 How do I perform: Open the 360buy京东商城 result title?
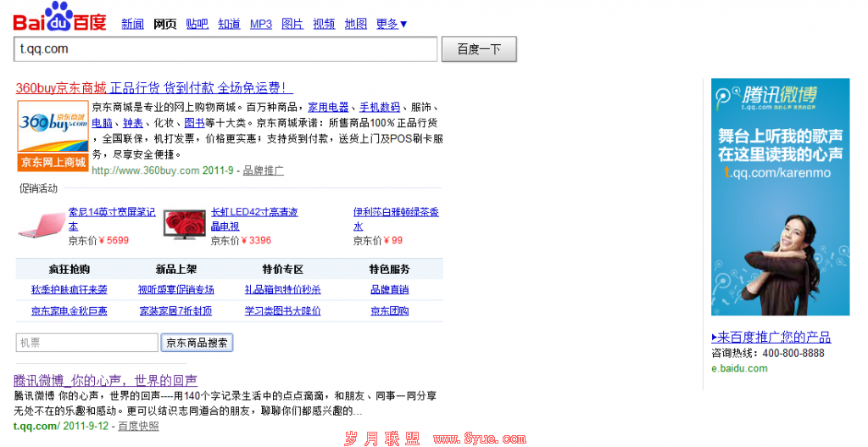(154, 87)
